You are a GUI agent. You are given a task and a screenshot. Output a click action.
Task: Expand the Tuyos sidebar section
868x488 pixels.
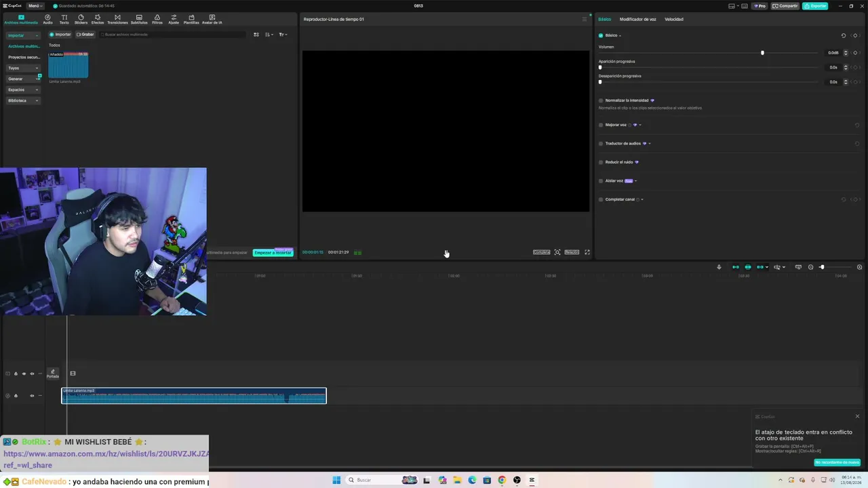[22, 68]
